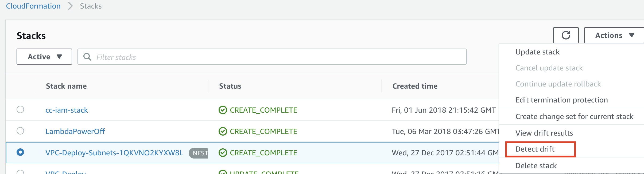Choose Detect drift from the menu

coord(535,149)
